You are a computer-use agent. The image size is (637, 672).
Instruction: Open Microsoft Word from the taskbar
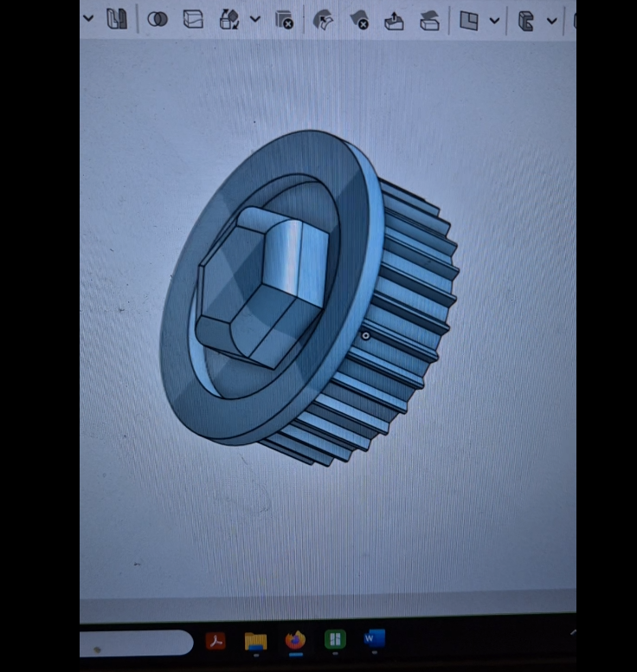[x=374, y=640]
